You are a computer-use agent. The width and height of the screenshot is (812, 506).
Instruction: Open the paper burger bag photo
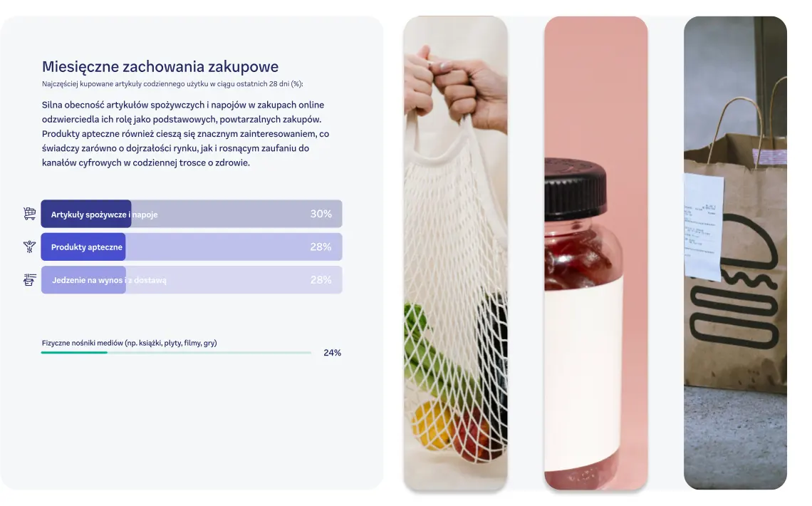(x=735, y=253)
